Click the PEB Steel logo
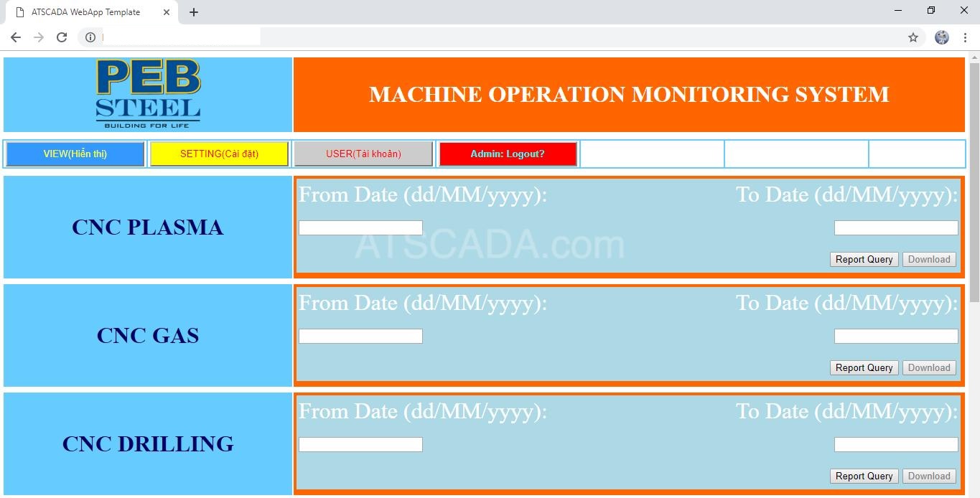Image resolution: width=980 pixels, height=498 pixels. click(x=148, y=94)
